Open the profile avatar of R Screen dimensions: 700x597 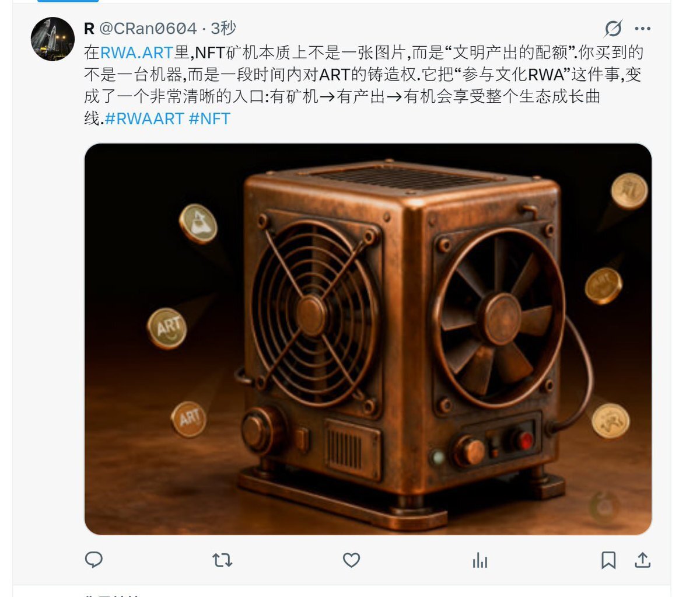(x=52, y=39)
